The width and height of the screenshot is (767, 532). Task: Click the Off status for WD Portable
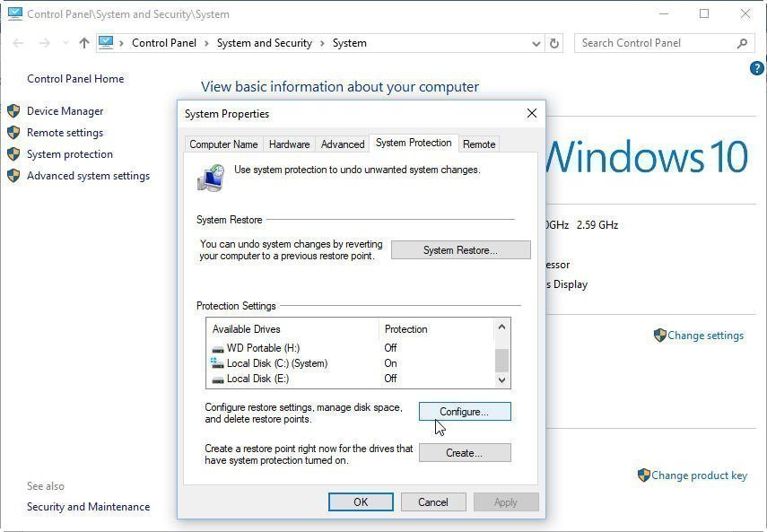coord(390,348)
